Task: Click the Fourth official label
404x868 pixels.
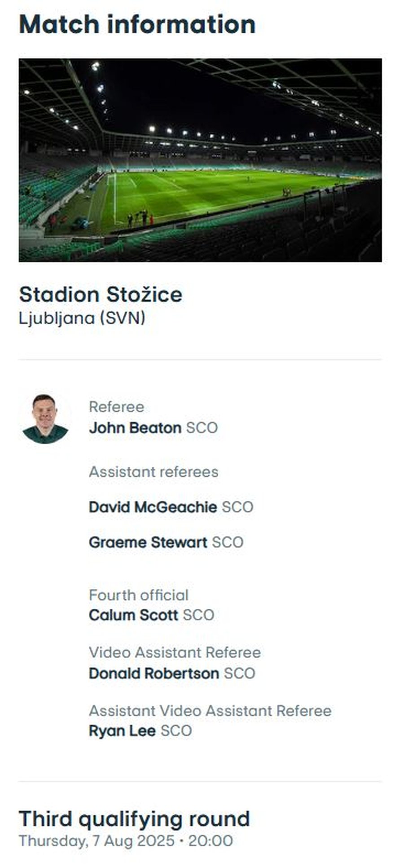Action: tap(139, 595)
